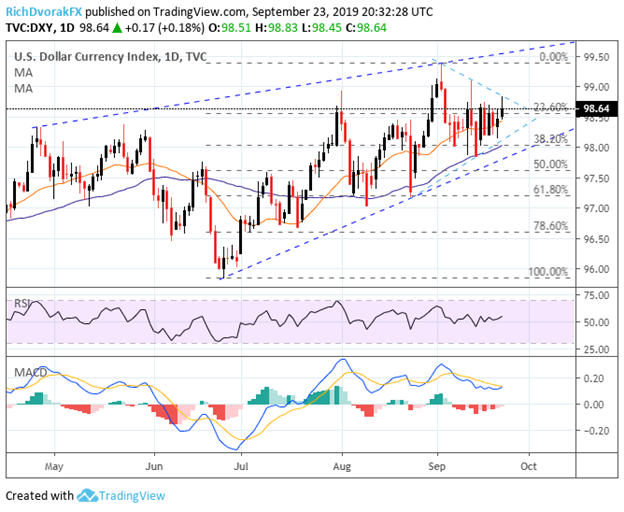Click the 98.00 price axis label
624x512 pixels.
596,148
